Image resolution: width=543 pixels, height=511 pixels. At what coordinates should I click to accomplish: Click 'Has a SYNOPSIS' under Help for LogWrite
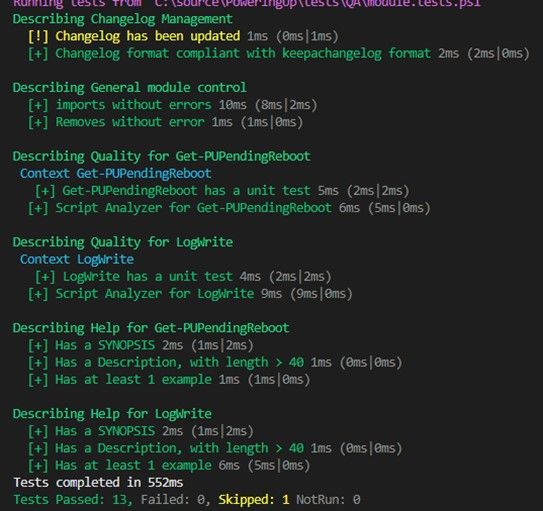pyautogui.click(x=141, y=431)
